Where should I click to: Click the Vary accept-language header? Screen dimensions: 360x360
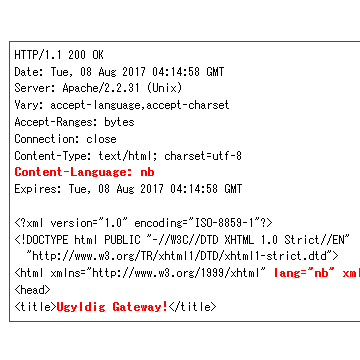(122, 105)
